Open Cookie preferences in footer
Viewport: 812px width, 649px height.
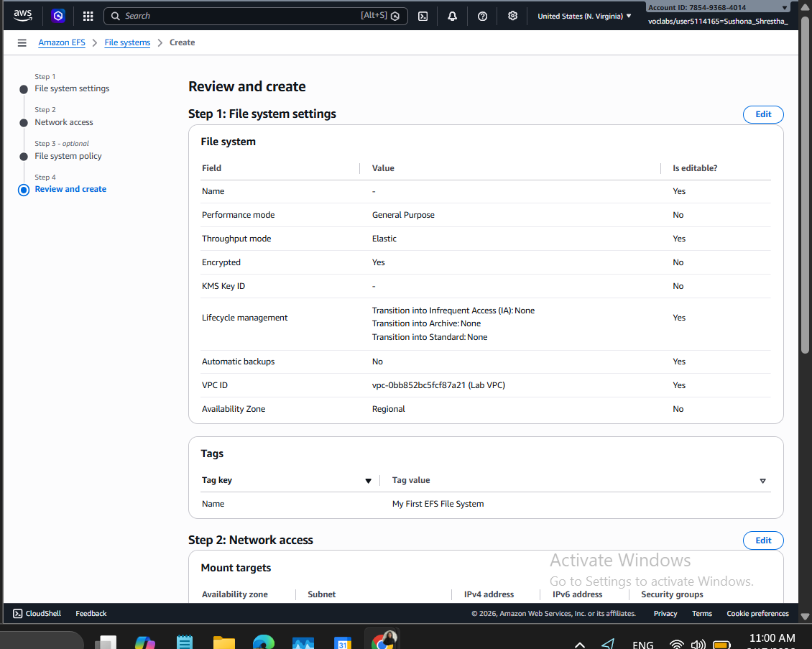coord(757,613)
